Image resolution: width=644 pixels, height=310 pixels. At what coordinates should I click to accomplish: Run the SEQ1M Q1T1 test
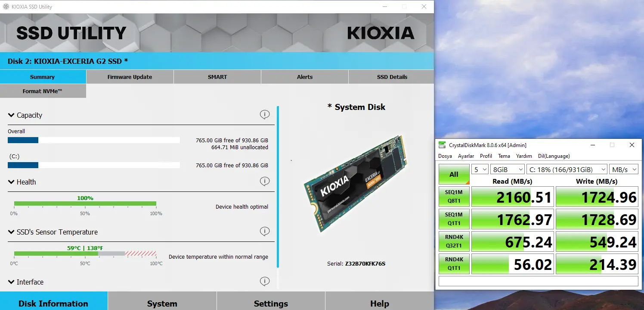click(x=454, y=219)
